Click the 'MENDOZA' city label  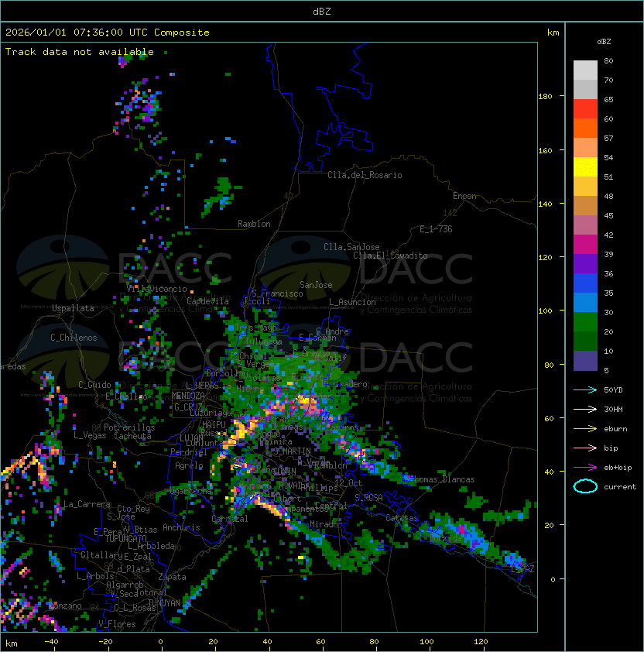(x=188, y=395)
